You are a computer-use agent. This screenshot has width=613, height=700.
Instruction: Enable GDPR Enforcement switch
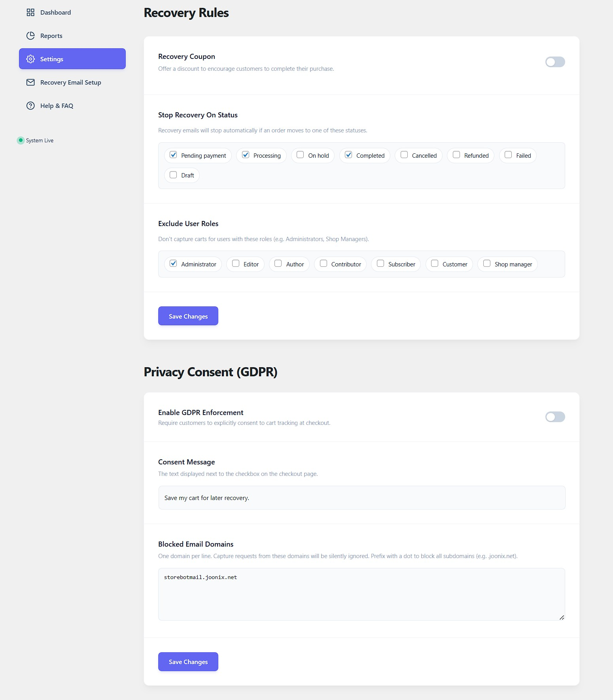pyautogui.click(x=555, y=417)
